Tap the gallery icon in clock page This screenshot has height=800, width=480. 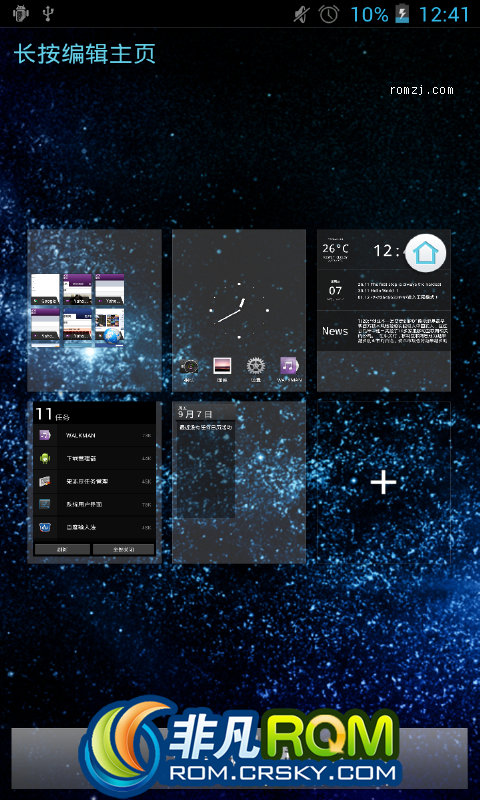[222, 366]
